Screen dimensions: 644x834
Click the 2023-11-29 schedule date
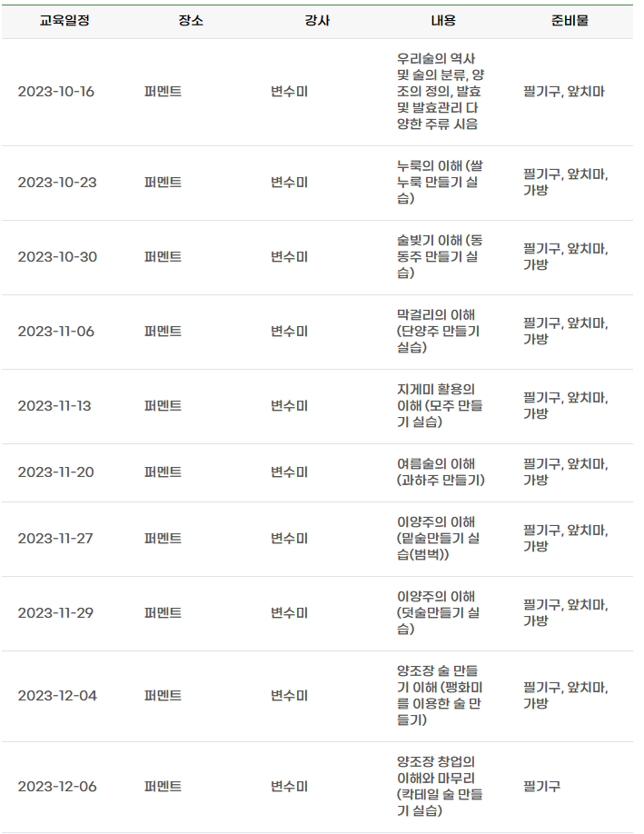pos(55,612)
